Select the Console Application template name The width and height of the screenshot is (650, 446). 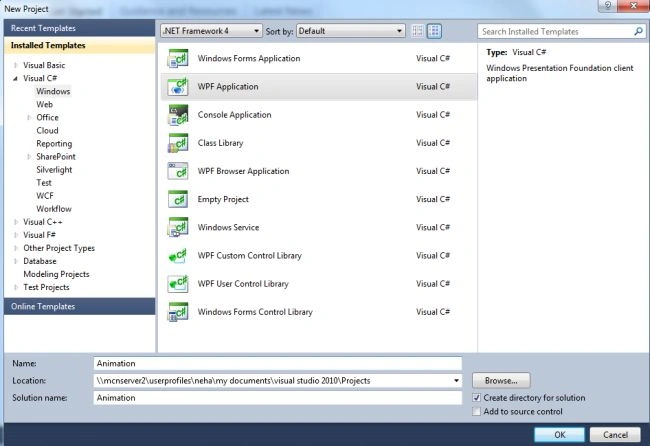[234, 115]
